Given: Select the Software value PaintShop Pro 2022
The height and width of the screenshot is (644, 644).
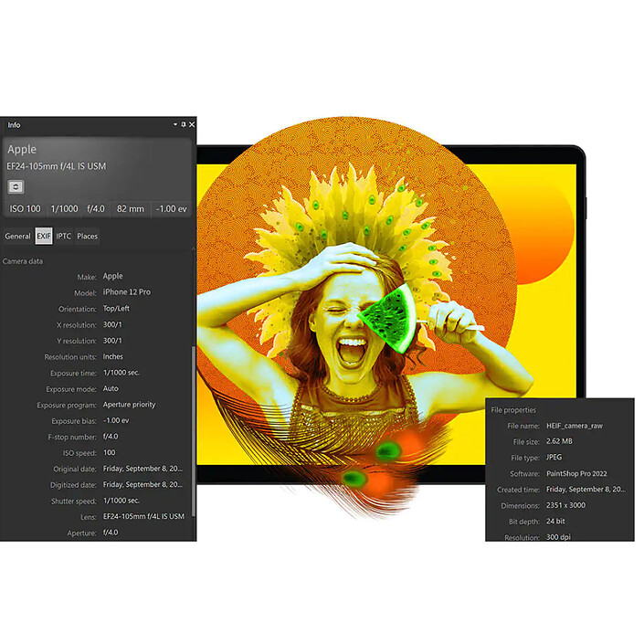Looking at the screenshot, I should (x=576, y=473).
